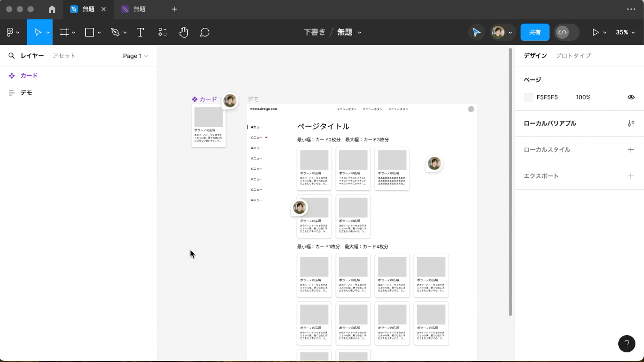Toggle multiplayer cursor chat button
This screenshot has height=362, width=644.
pyautogui.click(x=476, y=32)
